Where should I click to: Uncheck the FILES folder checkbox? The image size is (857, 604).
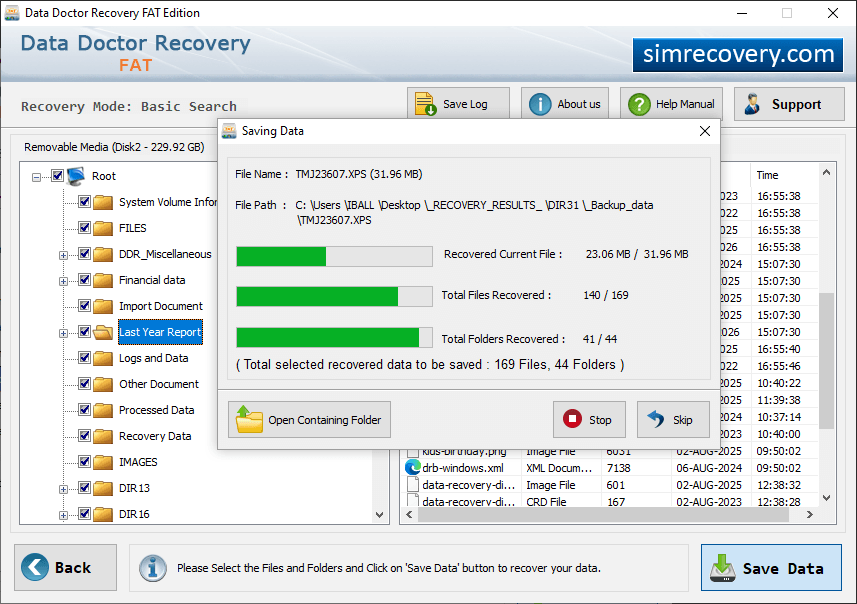point(84,227)
